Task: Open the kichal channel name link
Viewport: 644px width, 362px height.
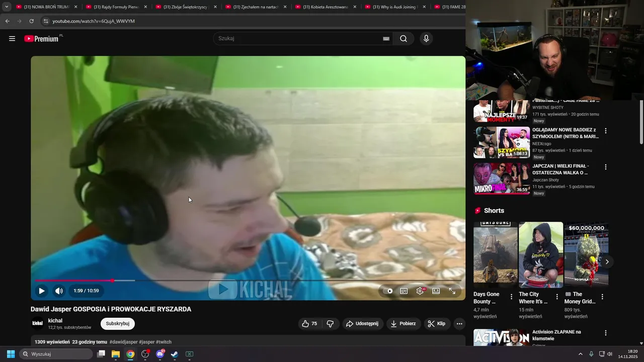Action: pyautogui.click(x=55, y=320)
